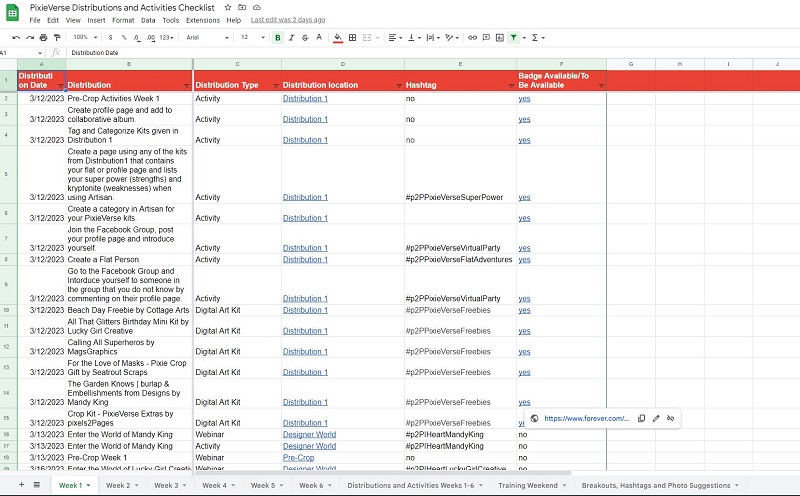800x496 pixels.
Task: Open 'Designer World' link in row 16
Action: pyautogui.click(x=309, y=435)
